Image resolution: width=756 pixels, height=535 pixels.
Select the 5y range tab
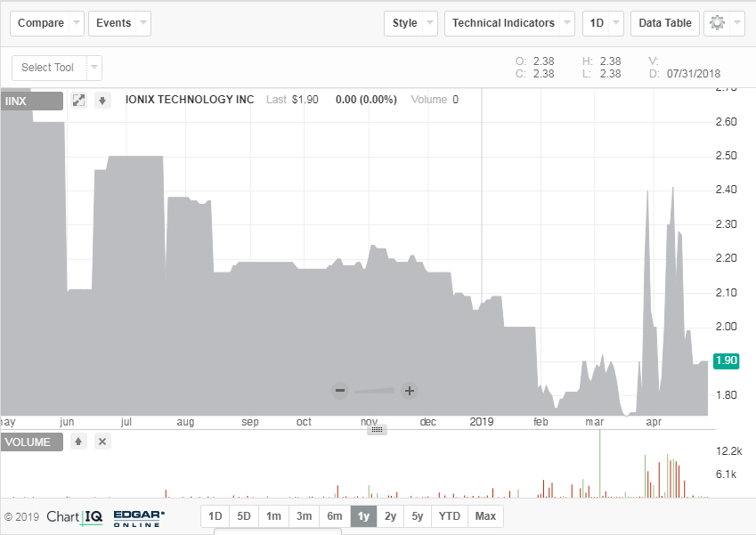[418, 516]
